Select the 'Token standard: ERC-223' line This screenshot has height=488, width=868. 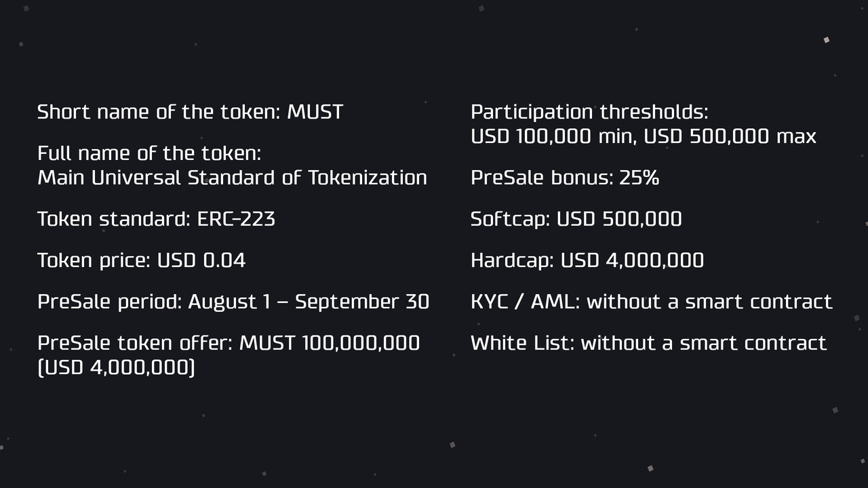[156, 219]
